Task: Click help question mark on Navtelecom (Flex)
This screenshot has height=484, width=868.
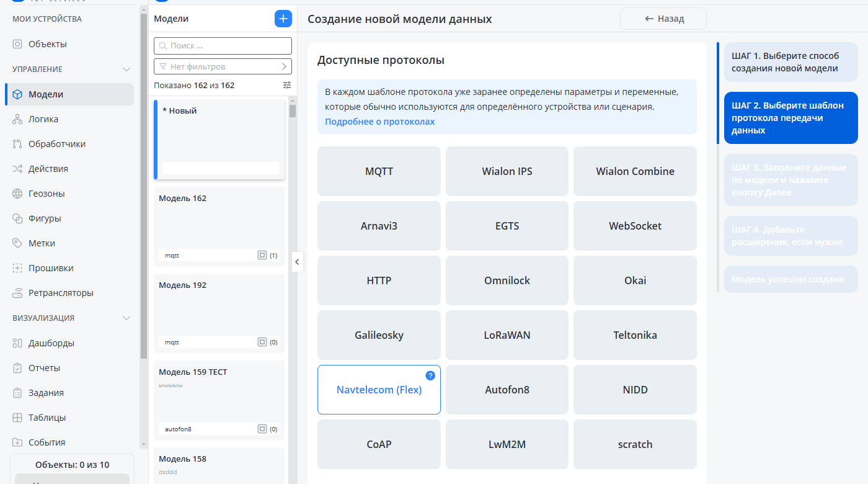Action: tap(430, 375)
